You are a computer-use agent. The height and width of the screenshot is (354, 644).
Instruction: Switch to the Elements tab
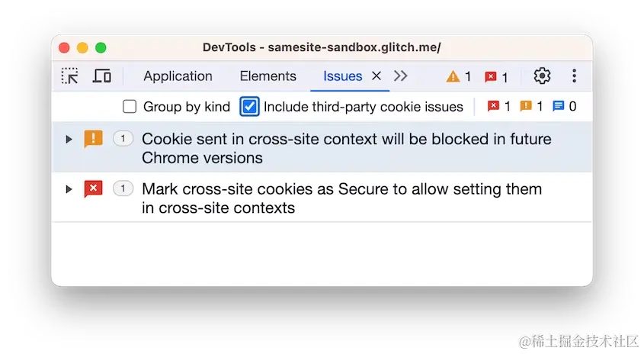tap(268, 76)
